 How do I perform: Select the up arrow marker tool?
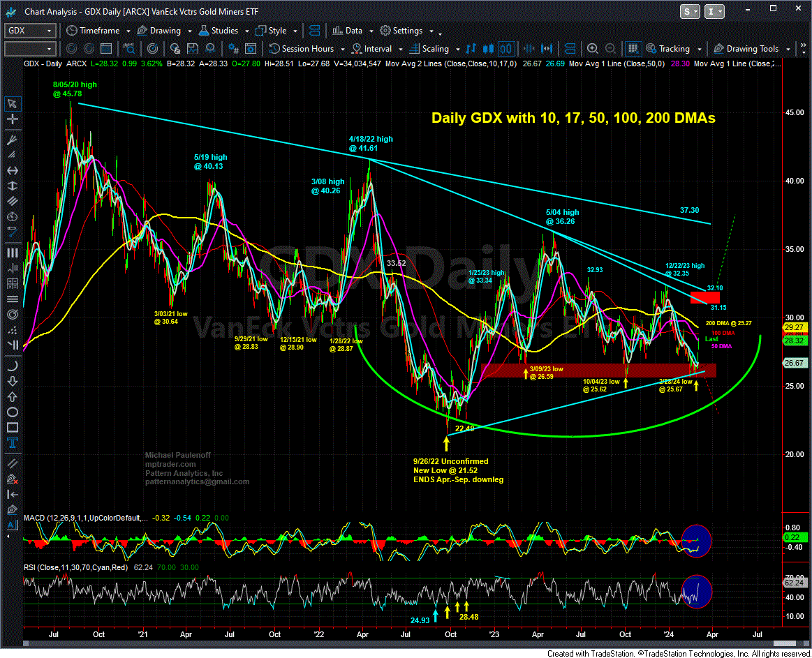(12, 396)
